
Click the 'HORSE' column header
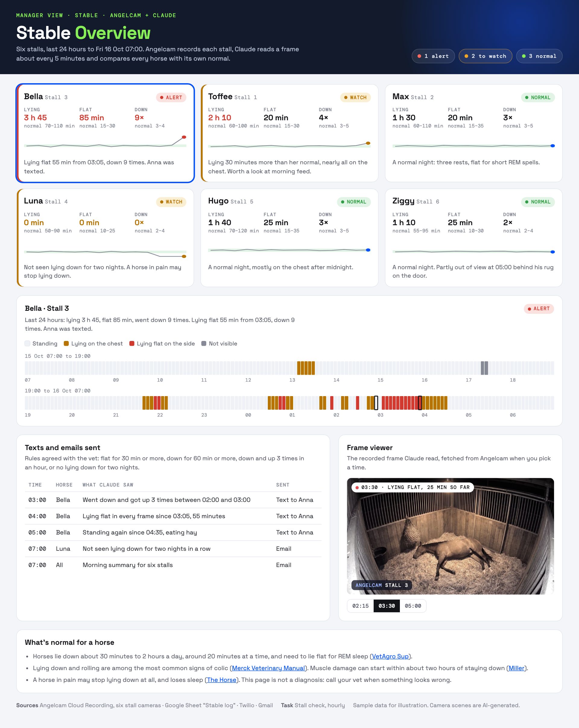pos(64,485)
